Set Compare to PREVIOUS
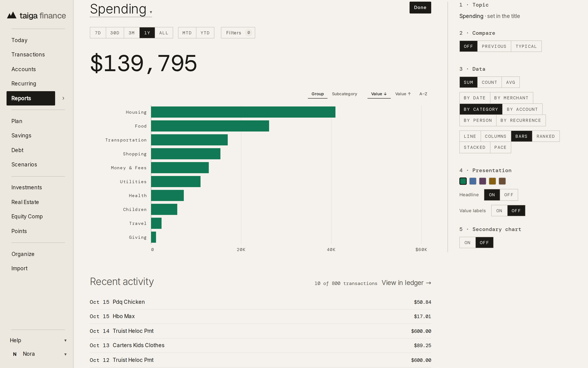The image size is (588, 368). coord(494,46)
